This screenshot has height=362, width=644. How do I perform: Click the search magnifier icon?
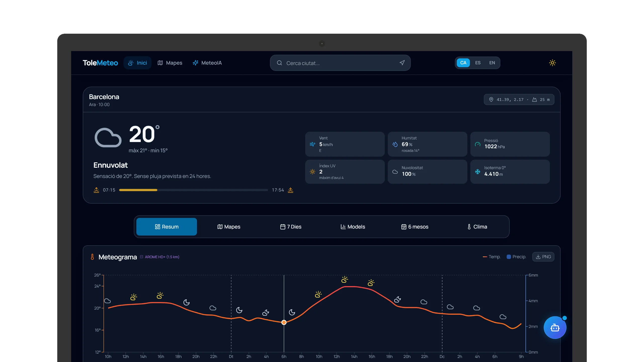click(x=279, y=63)
